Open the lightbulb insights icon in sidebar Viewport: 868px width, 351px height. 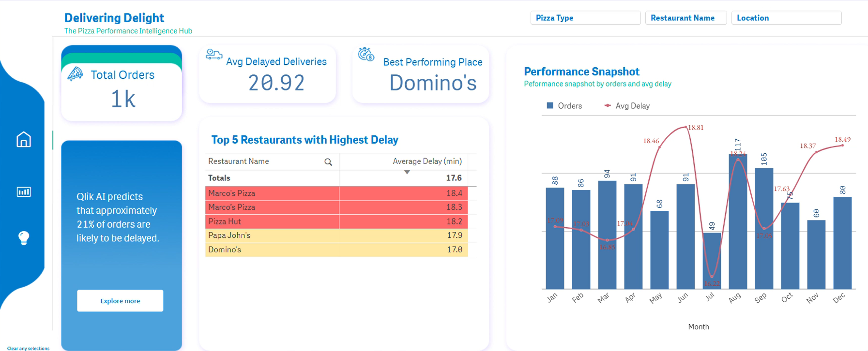24,237
